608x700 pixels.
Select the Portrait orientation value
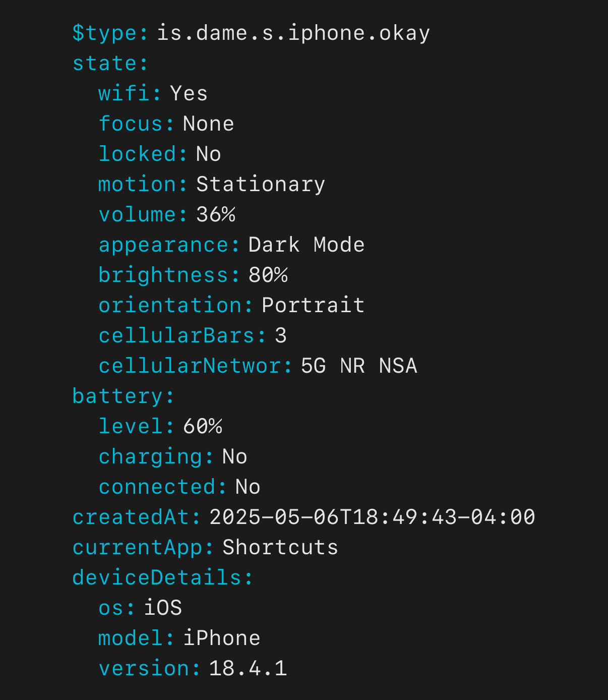click(x=313, y=306)
